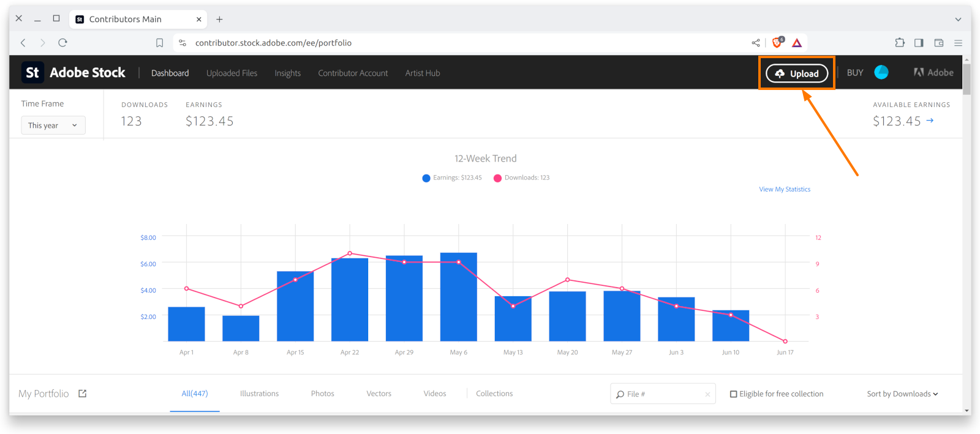Viewport: 980px width, 434px height.
Task: Toggle the browser sidebar panel
Action: coord(919,43)
